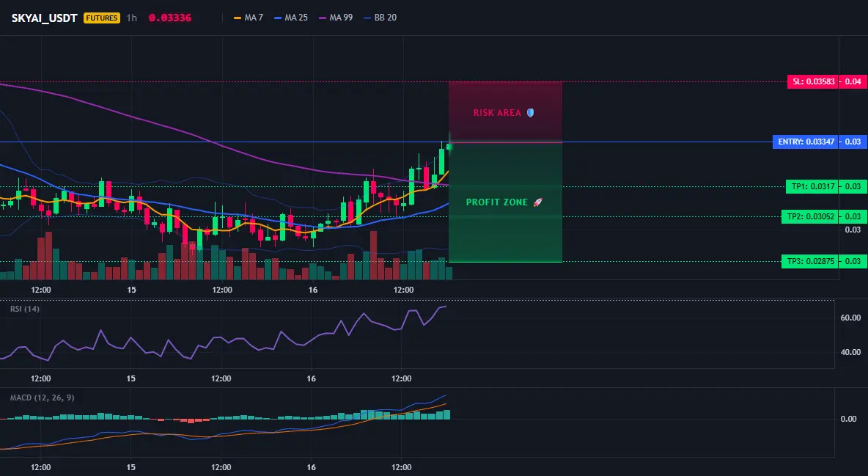Click the RISK AREA text
Image resolution: width=868 pixels, height=476 pixels.
(497, 112)
